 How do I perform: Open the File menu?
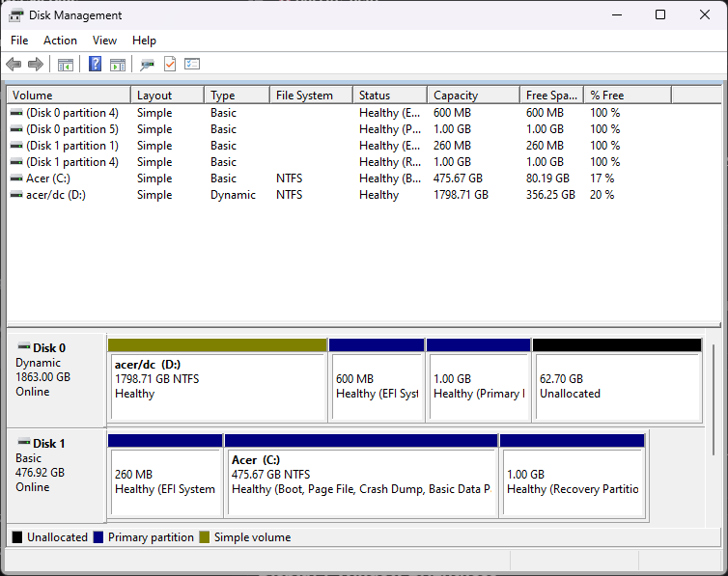click(x=19, y=41)
